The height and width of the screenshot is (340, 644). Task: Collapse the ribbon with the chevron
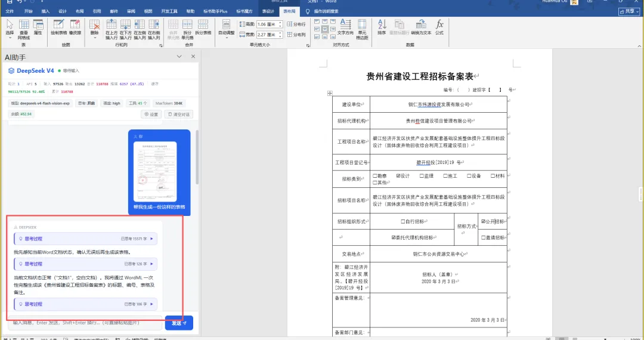(639, 45)
